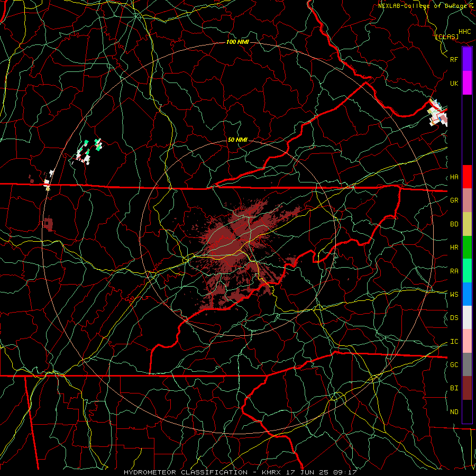The width and height of the screenshot is (476, 476).
Task: Click the "BD" legend label
Action: (454, 224)
